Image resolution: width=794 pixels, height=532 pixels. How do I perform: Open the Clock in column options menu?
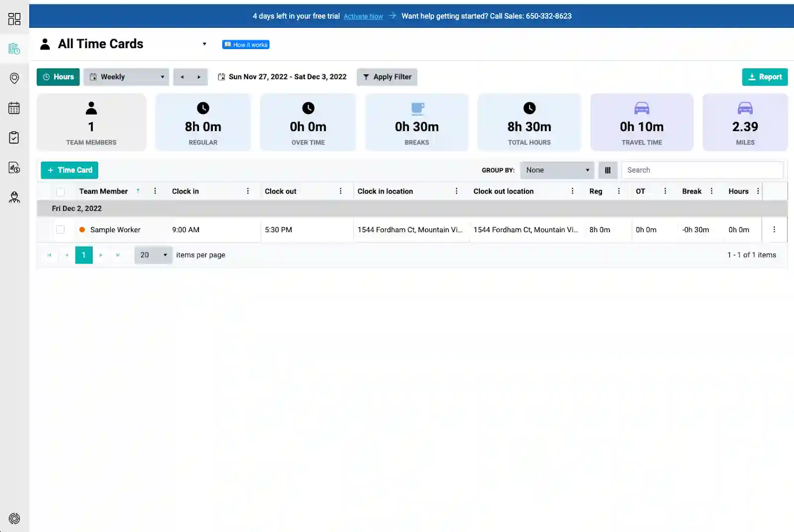pyautogui.click(x=248, y=192)
